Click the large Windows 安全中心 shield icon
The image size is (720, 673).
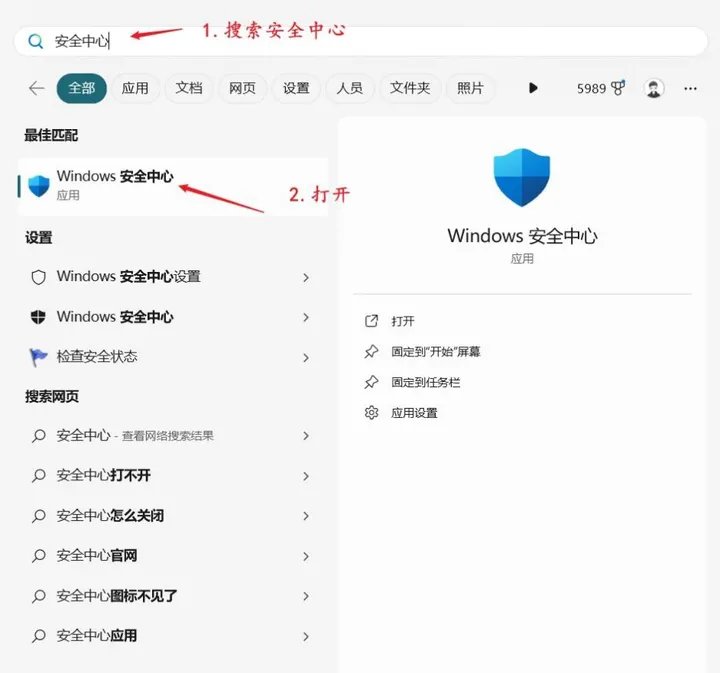[x=522, y=178]
